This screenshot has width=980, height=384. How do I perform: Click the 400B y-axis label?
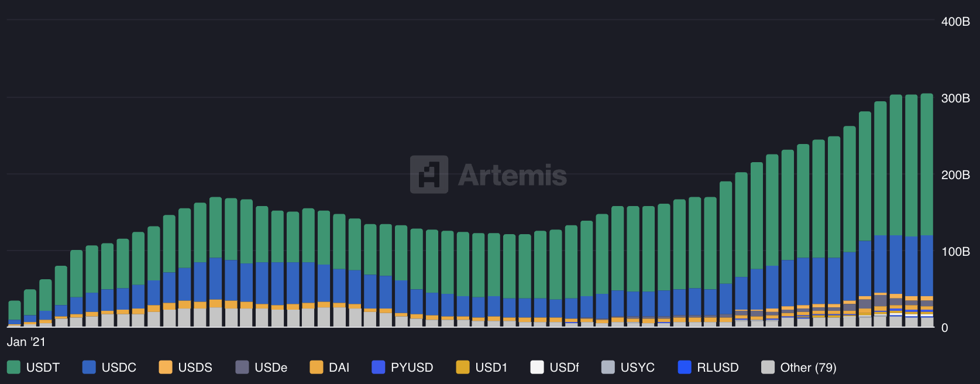955,22
